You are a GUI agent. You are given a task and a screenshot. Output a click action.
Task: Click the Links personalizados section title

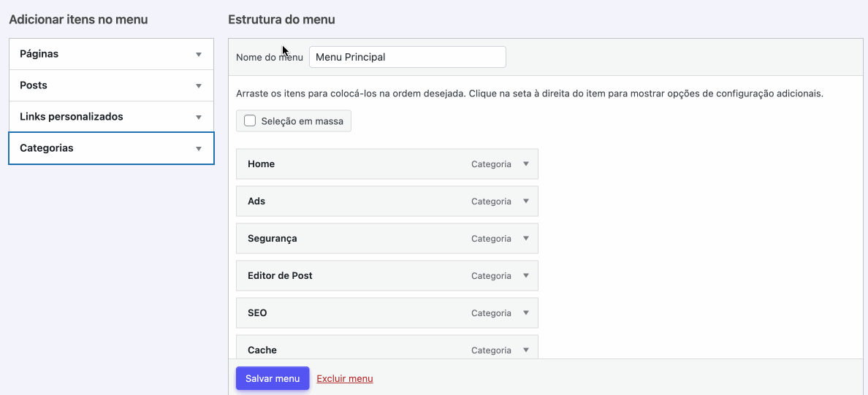coord(72,117)
